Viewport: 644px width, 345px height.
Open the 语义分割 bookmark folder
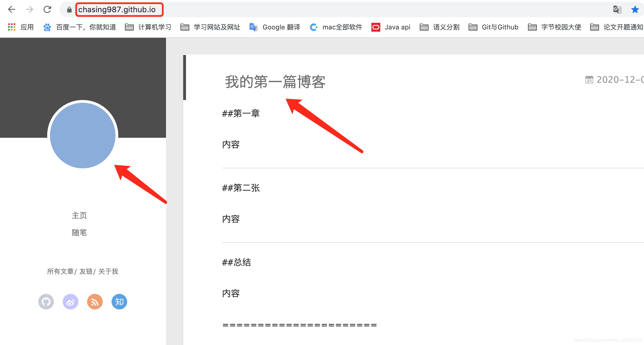[439, 27]
